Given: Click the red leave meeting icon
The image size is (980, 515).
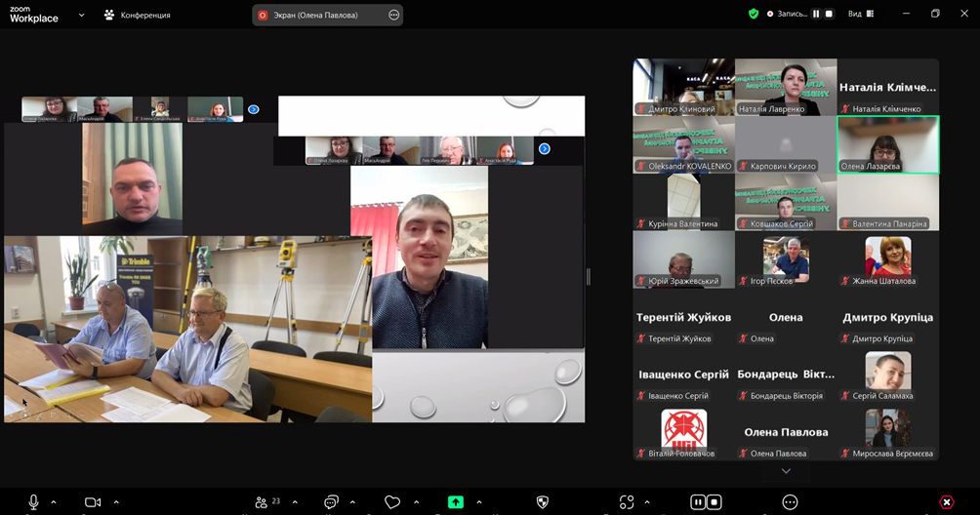Looking at the screenshot, I should click(946, 502).
